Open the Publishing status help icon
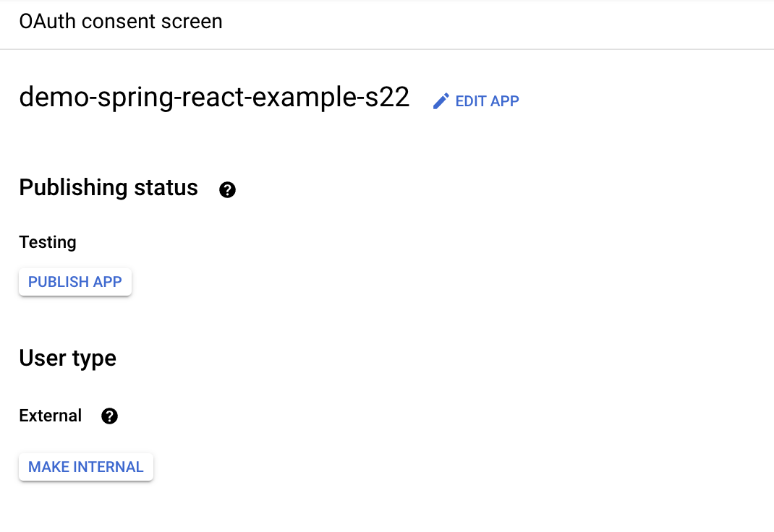This screenshot has width=774, height=532. (227, 189)
